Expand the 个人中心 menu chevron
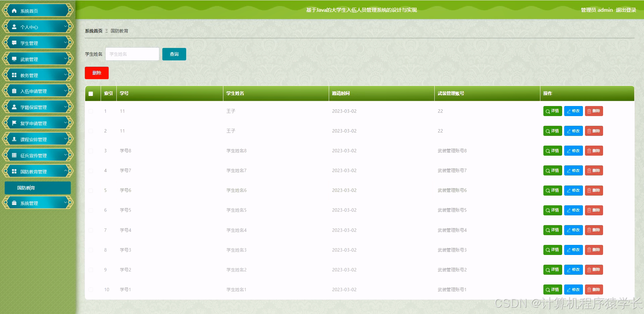Screen dimensions: 644x314 click(66, 27)
